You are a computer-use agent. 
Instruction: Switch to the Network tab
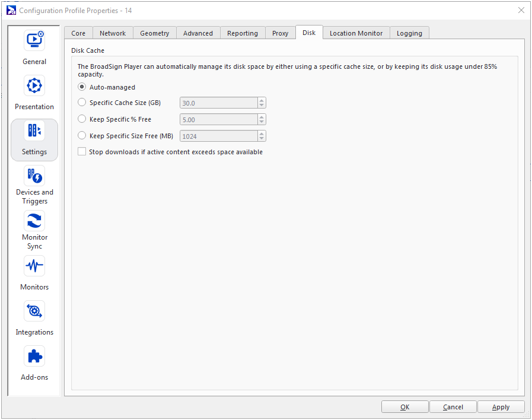113,33
